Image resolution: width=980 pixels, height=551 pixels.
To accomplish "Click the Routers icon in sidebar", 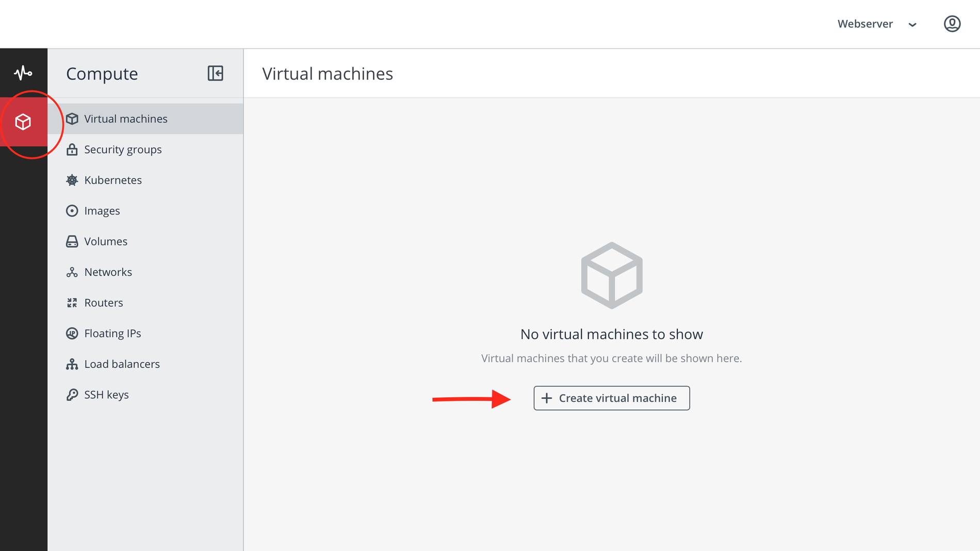I will click(x=72, y=303).
